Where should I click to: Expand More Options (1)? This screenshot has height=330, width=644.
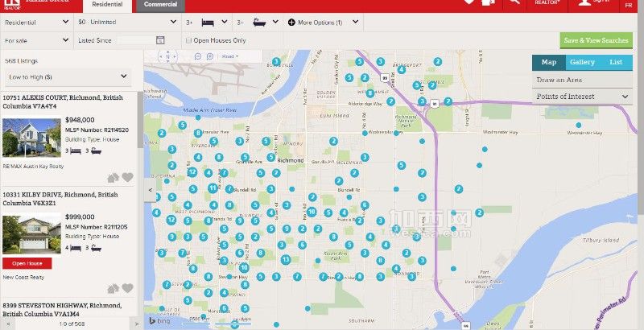(x=324, y=23)
